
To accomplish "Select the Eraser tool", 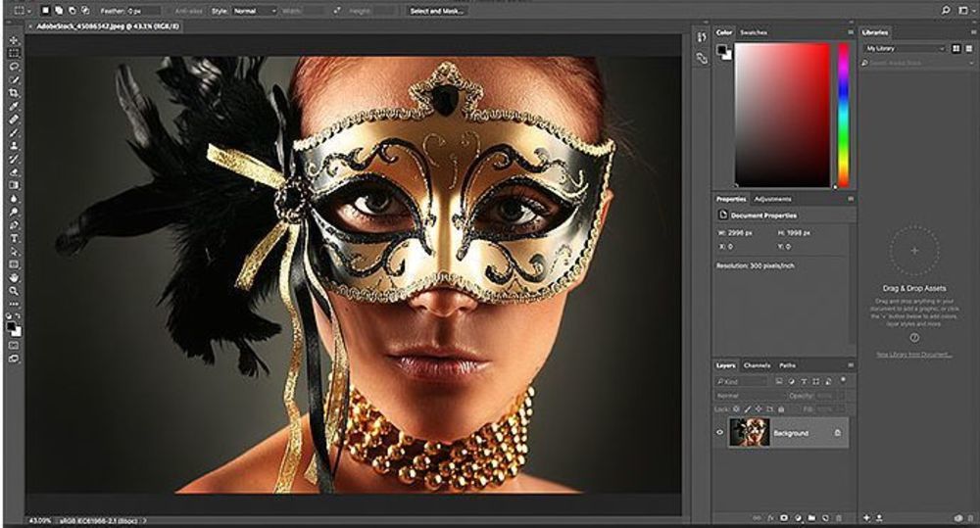I will click(14, 171).
